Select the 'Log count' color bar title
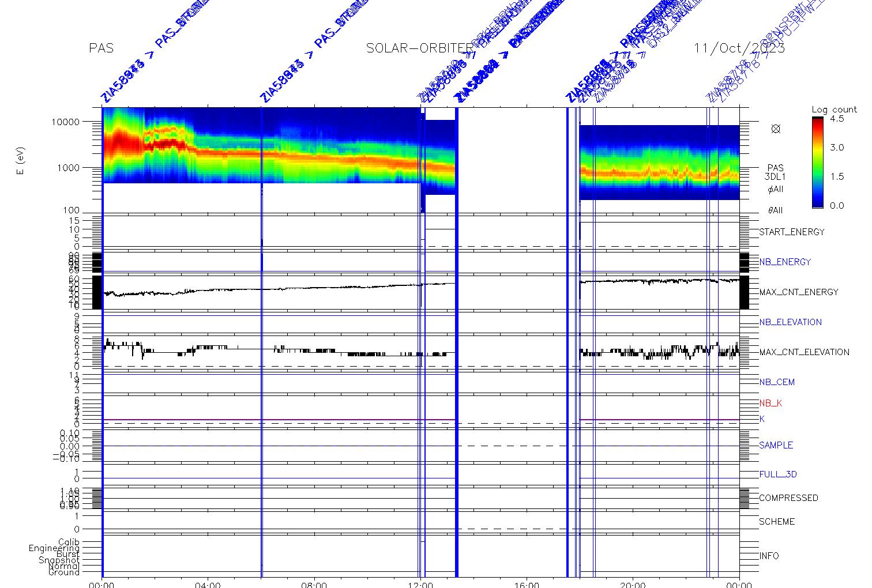 click(x=835, y=110)
